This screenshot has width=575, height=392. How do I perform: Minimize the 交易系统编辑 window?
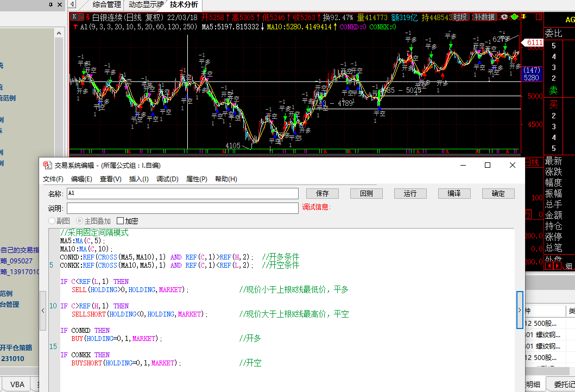click(463, 166)
